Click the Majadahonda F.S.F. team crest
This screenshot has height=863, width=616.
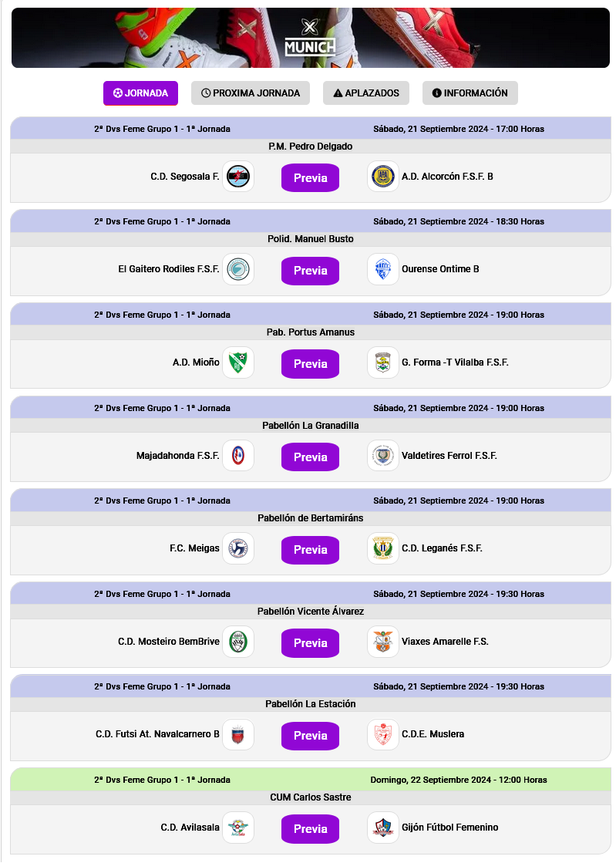[x=237, y=456]
